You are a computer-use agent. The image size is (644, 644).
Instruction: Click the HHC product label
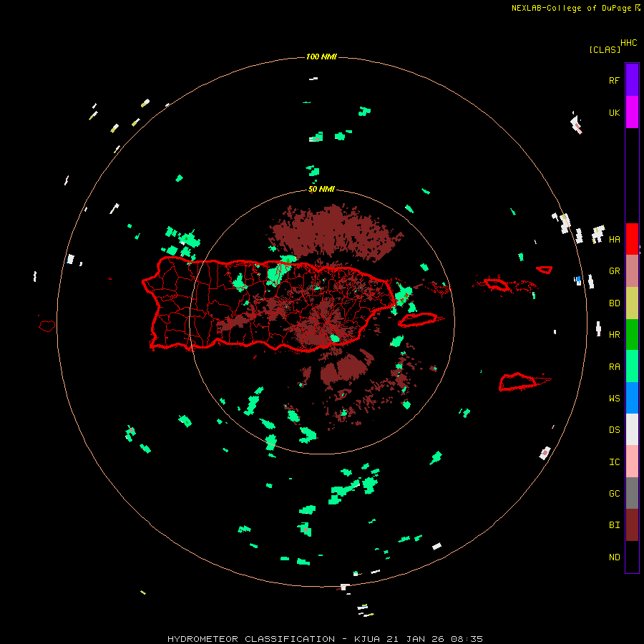tap(628, 43)
